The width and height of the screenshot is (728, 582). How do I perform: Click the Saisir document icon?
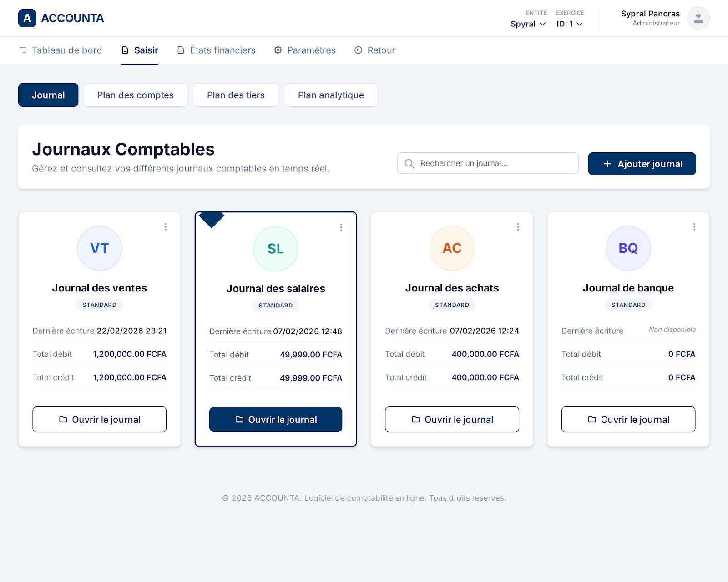pyautogui.click(x=126, y=50)
